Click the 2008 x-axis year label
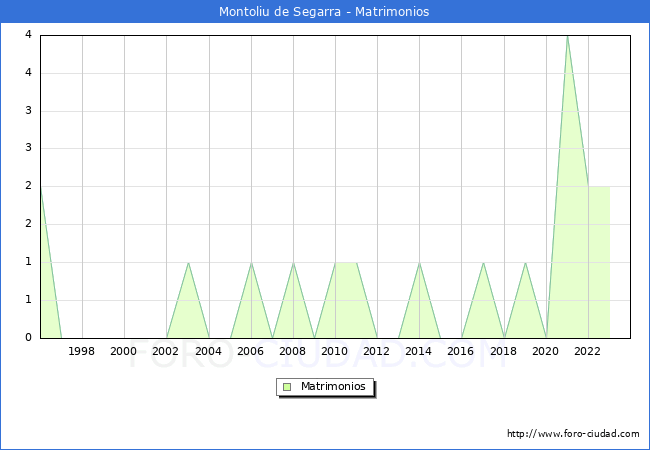This screenshot has width=650, height=450. tap(293, 351)
